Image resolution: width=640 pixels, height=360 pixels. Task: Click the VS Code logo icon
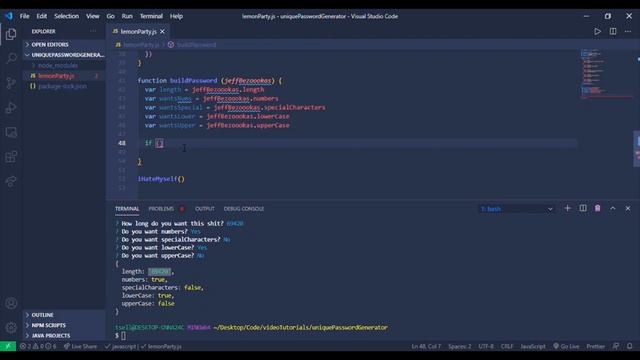click(9, 16)
